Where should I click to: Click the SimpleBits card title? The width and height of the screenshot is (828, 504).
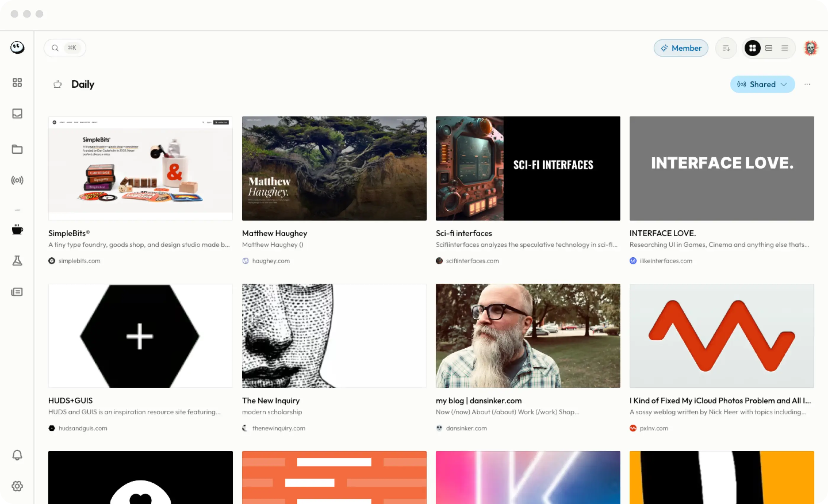coord(69,233)
